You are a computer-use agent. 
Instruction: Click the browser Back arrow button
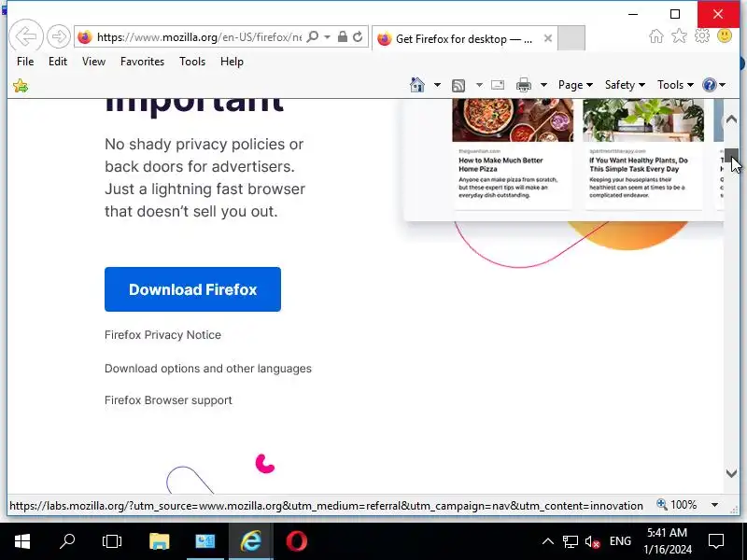26,36
